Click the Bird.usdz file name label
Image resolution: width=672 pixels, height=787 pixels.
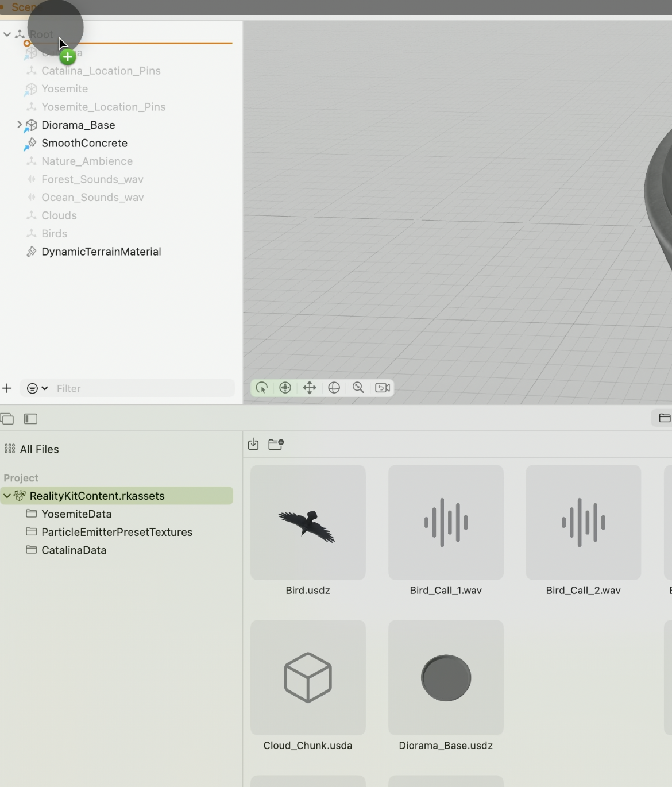coord(308,591)
